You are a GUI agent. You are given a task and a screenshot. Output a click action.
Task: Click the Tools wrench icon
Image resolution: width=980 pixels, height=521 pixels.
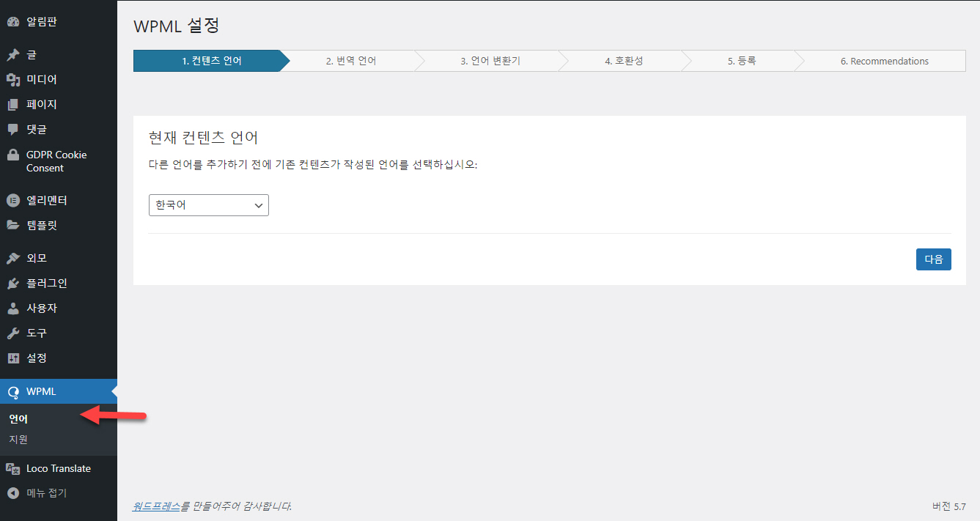(x=12, y=333)
